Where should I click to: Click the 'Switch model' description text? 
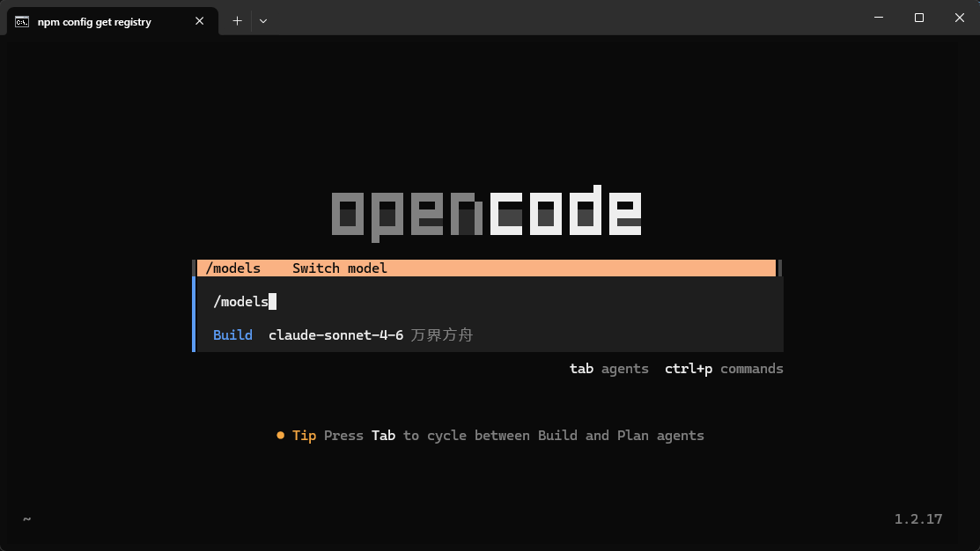click(x=340, y=268)
